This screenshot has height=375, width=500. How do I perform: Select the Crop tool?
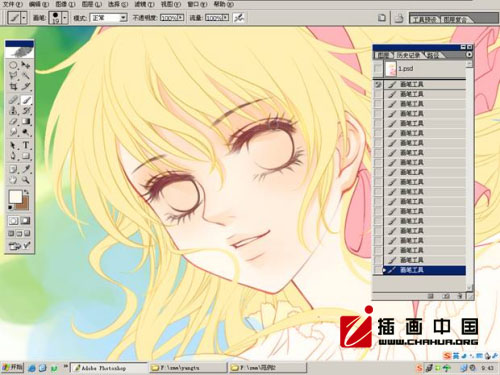click(x=13, y=86)
